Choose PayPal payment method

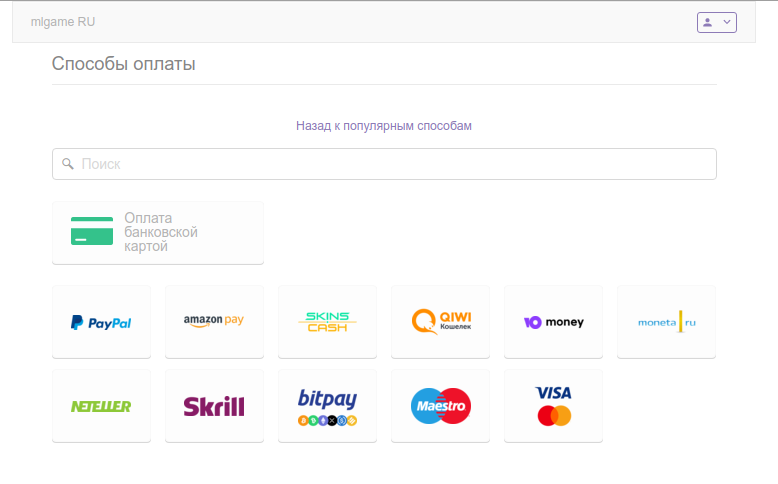click(101, 322)
